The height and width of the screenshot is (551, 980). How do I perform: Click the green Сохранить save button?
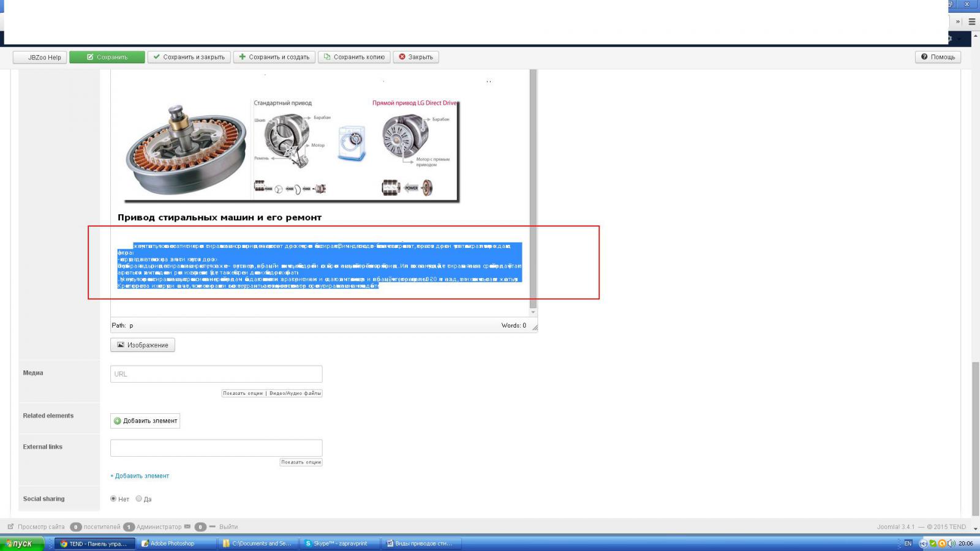point(107,57)
